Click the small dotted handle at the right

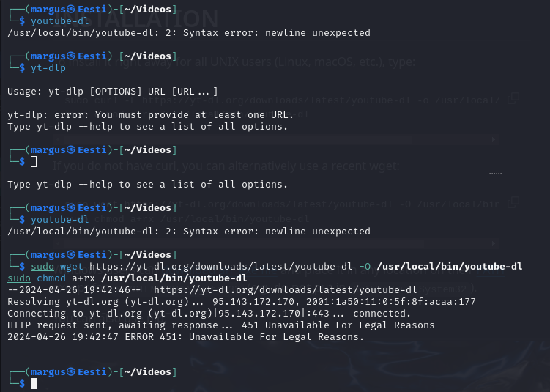[495, 174]
